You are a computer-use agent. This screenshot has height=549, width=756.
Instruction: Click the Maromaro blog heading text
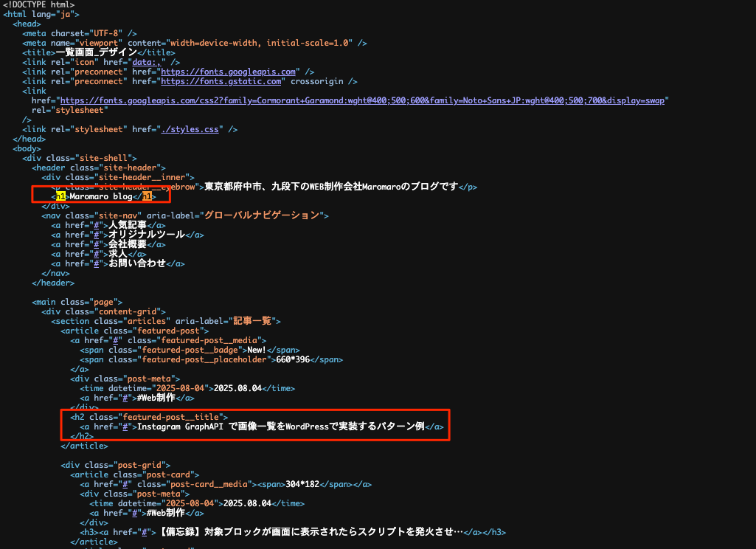(x=100, y=197)
